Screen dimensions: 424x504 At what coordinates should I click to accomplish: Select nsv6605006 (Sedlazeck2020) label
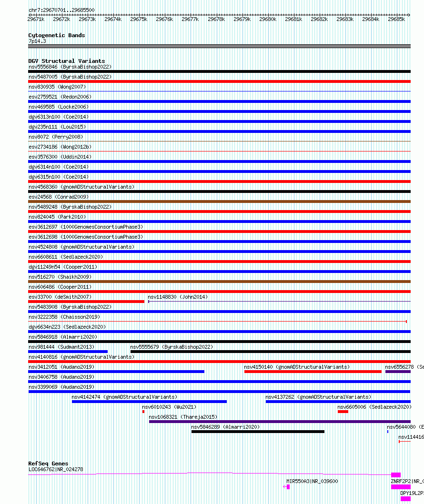[374, 407]
